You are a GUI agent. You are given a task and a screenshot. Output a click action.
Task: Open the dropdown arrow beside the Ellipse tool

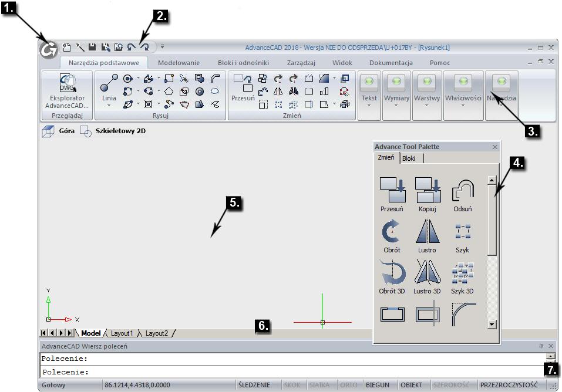point(138,104)
